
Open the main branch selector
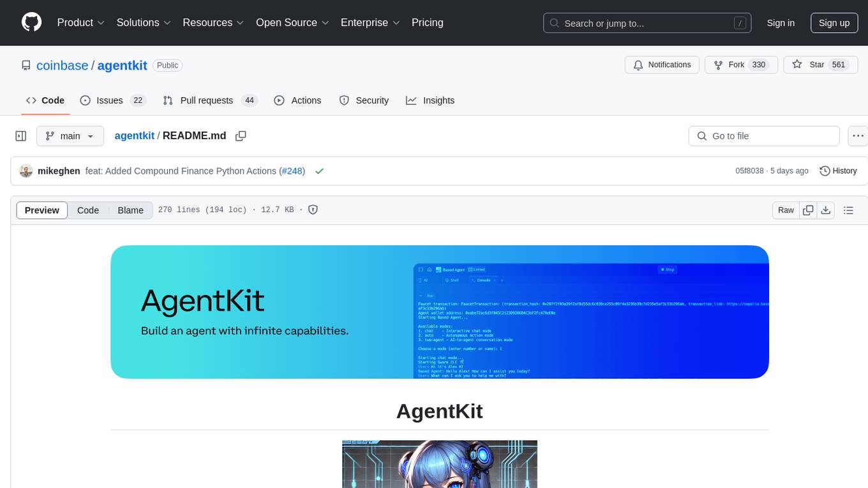[x=70, y=136]
